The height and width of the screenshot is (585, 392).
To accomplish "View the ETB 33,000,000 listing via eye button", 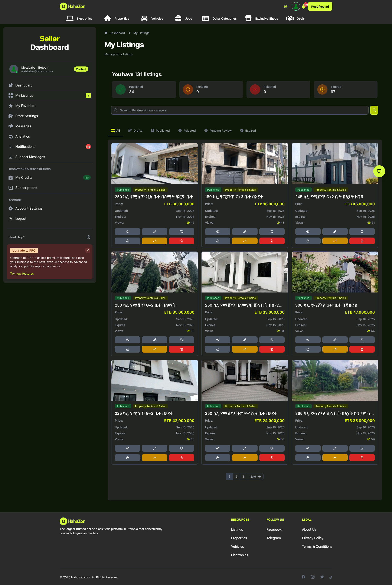I will pyautogui.click(x=218, y=340).
